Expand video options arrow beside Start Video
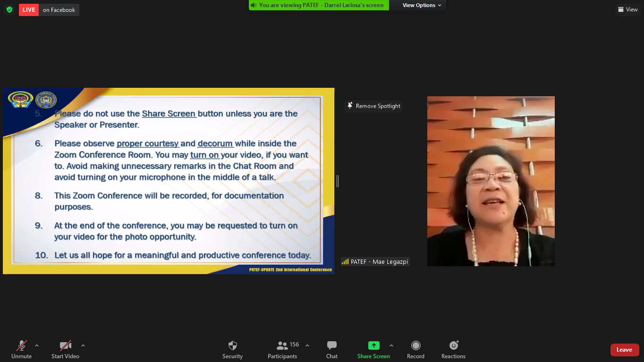 83,345
